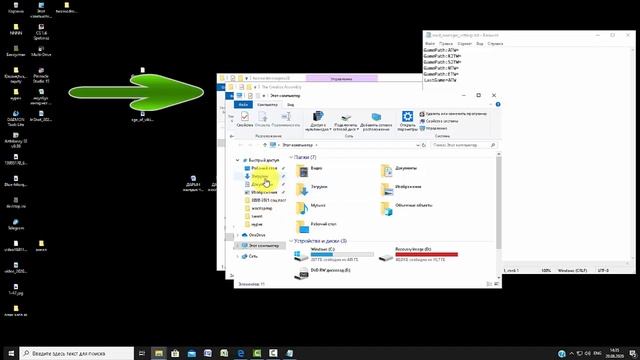Click the taskbar search field

point(77,353)
